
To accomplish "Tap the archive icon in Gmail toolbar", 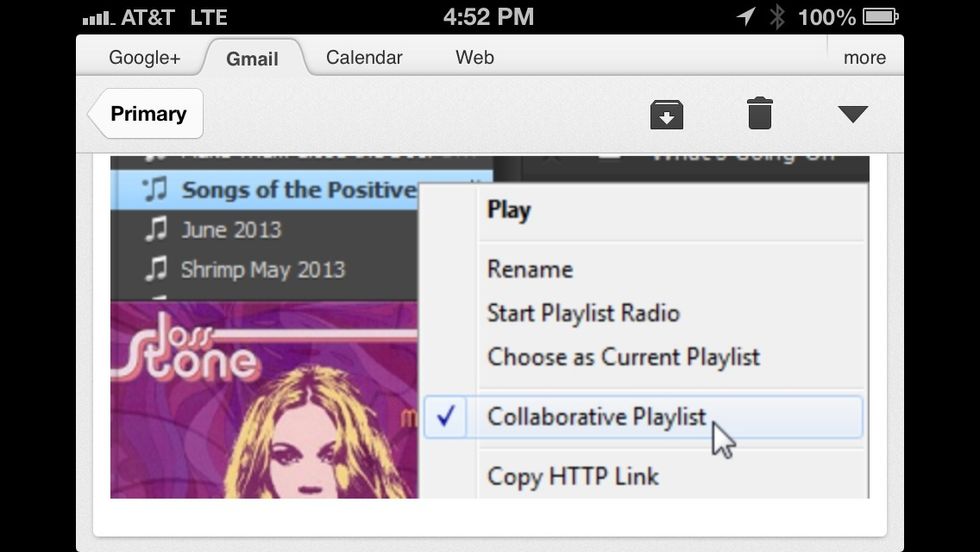I will 666,114.
